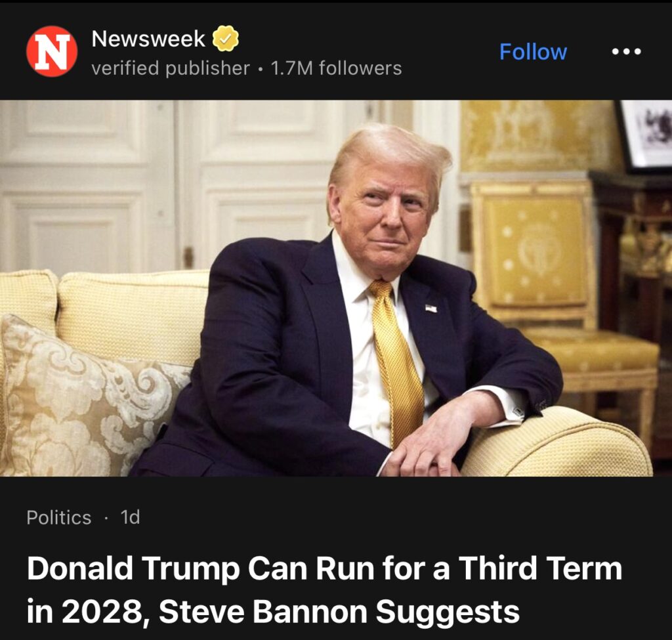Open the Donald Trump third term headline
The width and height of the screenshot is (672, 640).
point(324,589)
